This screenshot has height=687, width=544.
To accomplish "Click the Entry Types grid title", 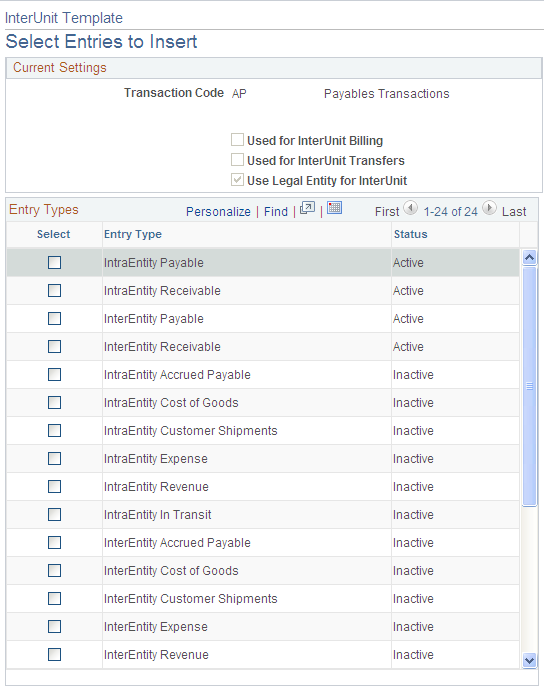I will click(44, 210).
